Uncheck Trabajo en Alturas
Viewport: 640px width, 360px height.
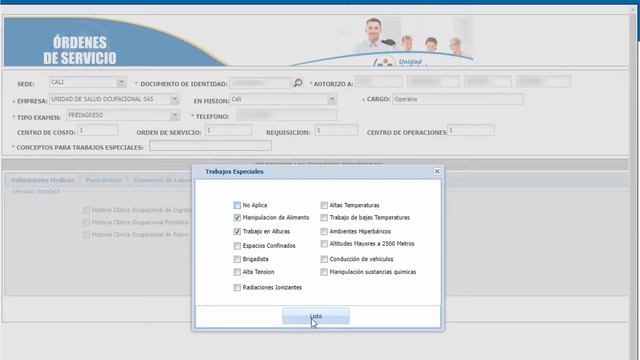click(237, 231)
